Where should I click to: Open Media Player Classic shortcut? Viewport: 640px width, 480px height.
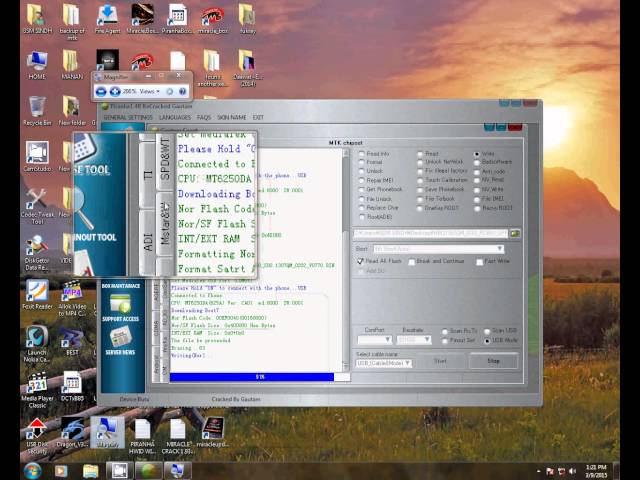pyautogui.click(x=37, y=390)
